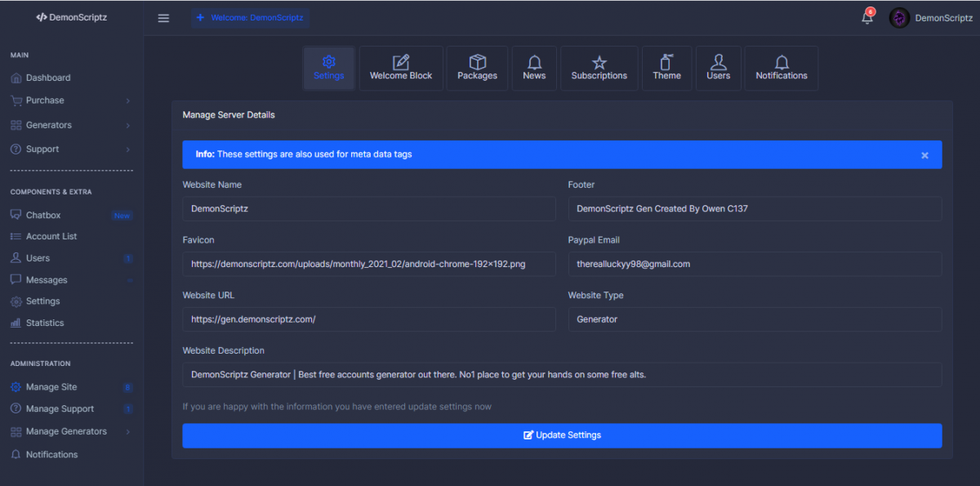Screen dimensions: 980x486
Task: Open the Theme spray icon tab
Action: click(x=666, y=68)
